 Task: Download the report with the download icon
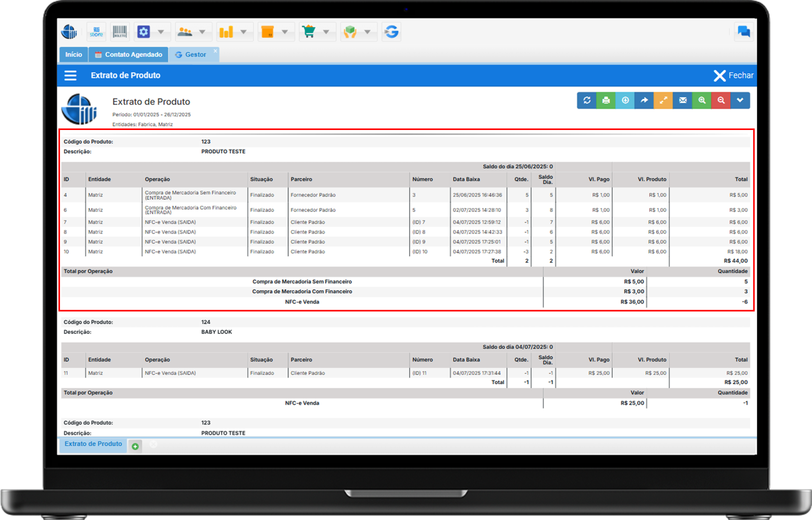(x=625, y=101)
